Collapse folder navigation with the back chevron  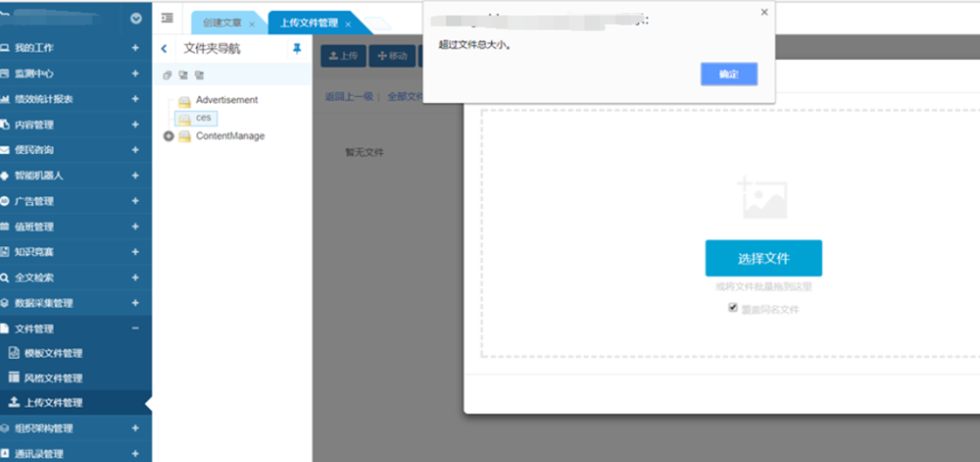tap(164, 49)
